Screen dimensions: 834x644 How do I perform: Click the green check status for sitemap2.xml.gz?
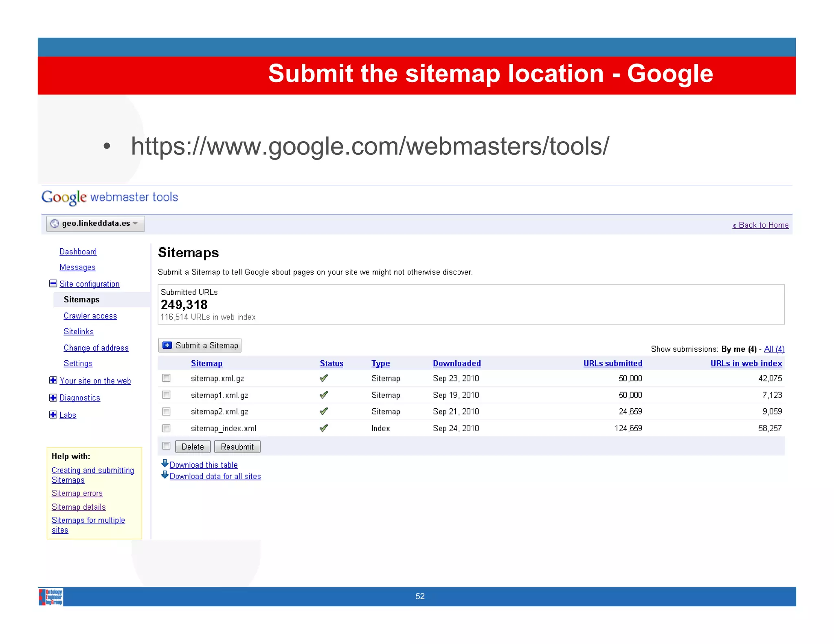pos(324,411)
